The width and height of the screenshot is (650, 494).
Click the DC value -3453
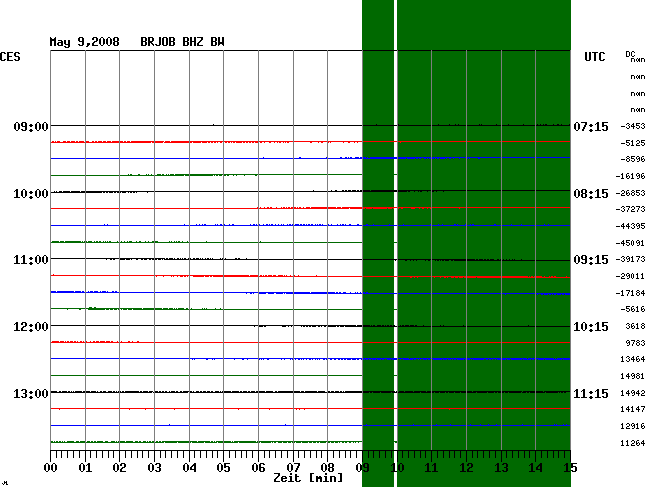coord(633,126)
